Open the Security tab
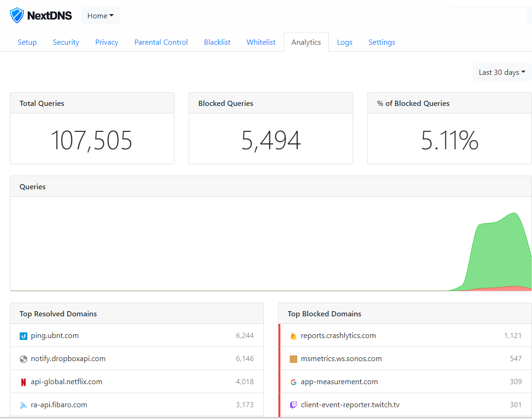Image resolution: width=532 pixels, height=419 pixels. click(x=66, y=42)
